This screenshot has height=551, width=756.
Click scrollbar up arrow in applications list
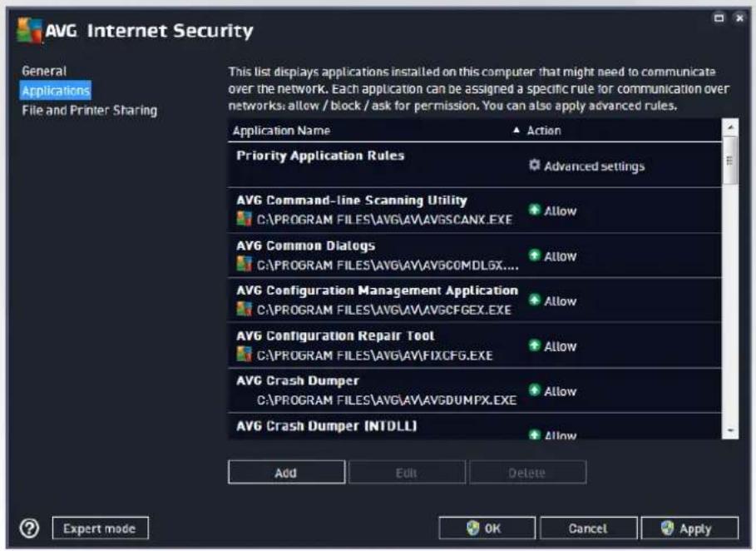730,127
